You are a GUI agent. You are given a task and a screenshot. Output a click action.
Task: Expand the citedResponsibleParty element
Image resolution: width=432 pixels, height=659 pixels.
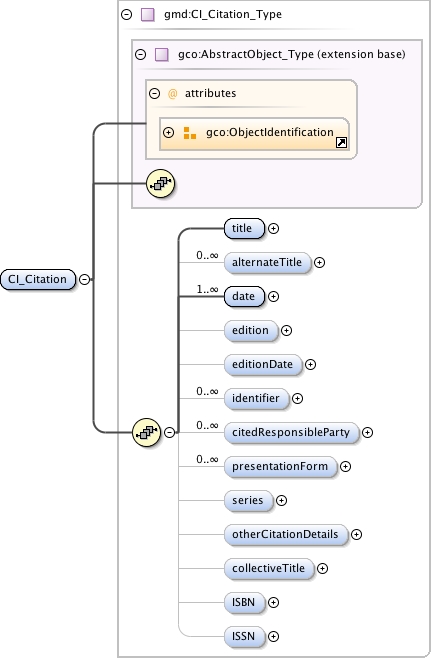tap(367, 432)
